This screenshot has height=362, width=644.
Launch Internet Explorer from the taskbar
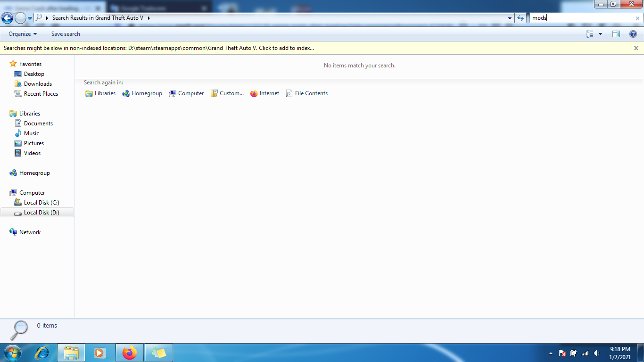pos(42,353)
